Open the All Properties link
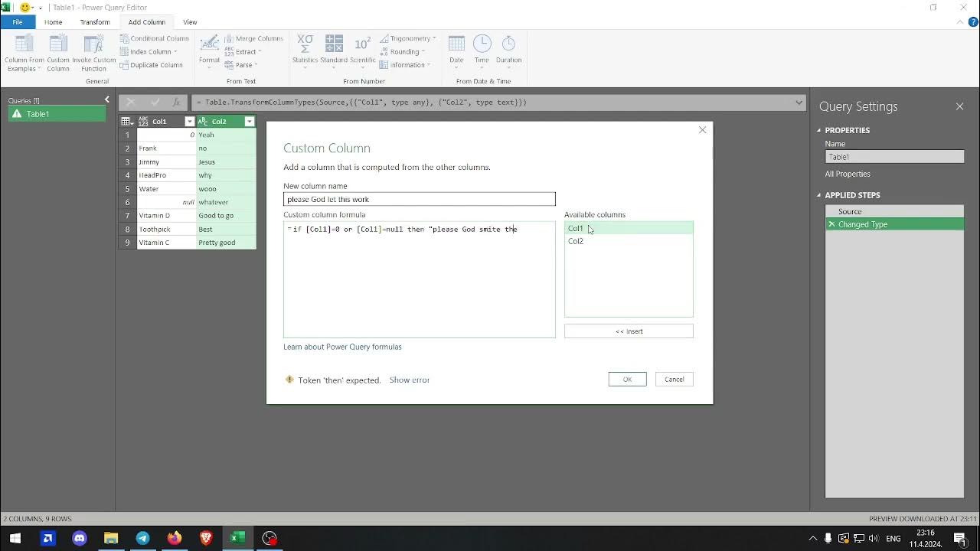 tap(848, 174)
